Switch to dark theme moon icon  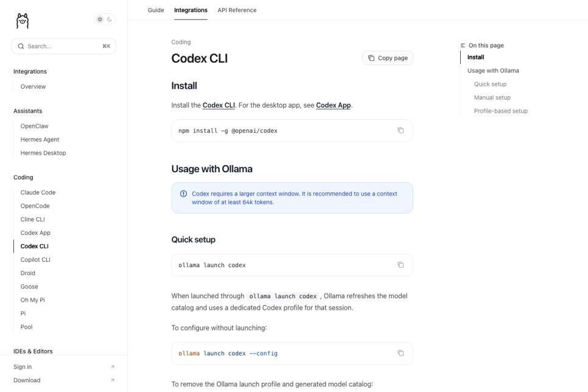click(x=110, y=19)
